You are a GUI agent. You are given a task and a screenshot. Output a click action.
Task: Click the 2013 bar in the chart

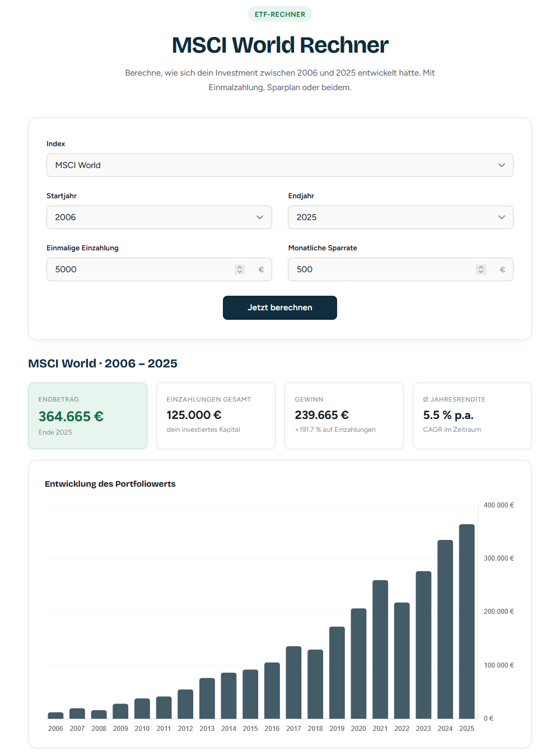pos(207,698)
